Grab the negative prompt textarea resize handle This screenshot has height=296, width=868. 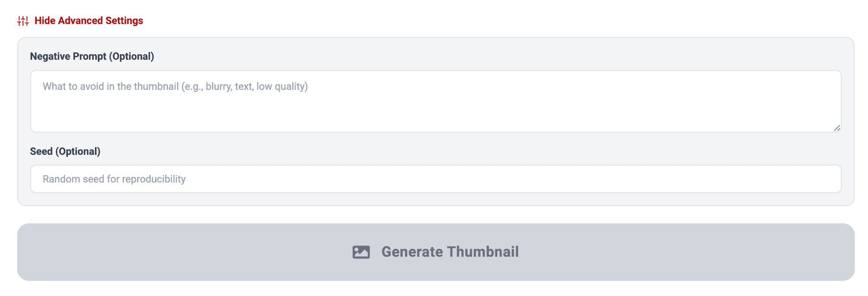pyautogui.click(x=837, y=128)
